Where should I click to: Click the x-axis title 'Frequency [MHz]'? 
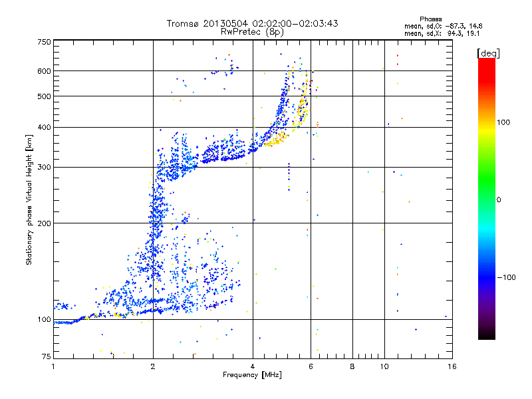[252, 375]
